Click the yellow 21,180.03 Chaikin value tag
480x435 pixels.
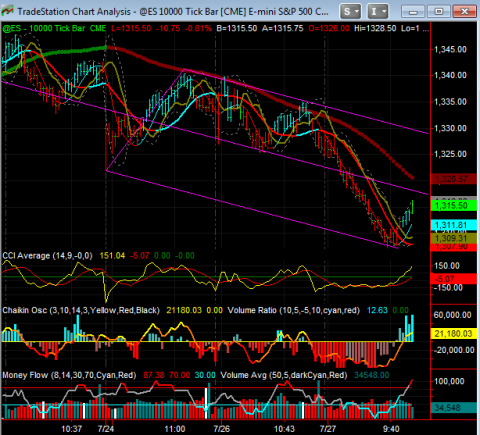[x=453, y=333]
